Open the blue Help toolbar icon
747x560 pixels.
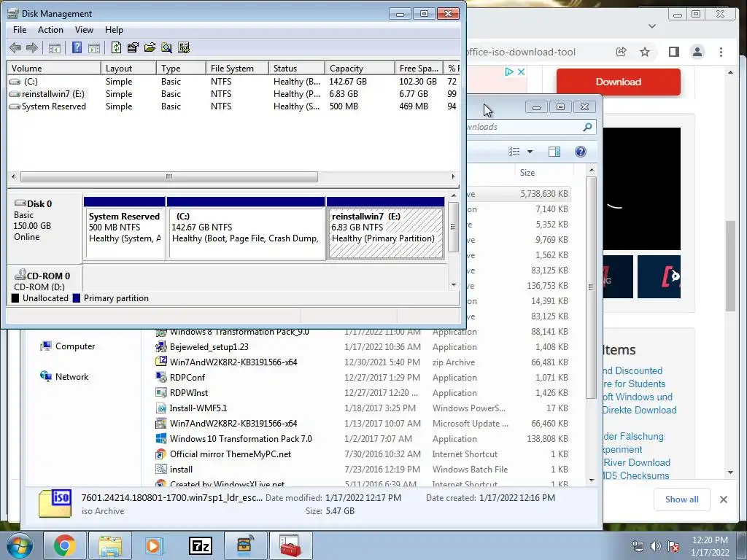pos(77,47)
